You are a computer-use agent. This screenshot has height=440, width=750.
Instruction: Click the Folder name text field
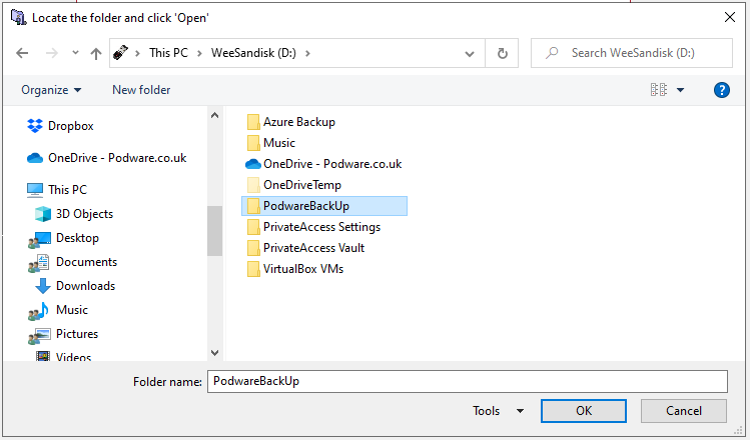(x=466, y=381)
